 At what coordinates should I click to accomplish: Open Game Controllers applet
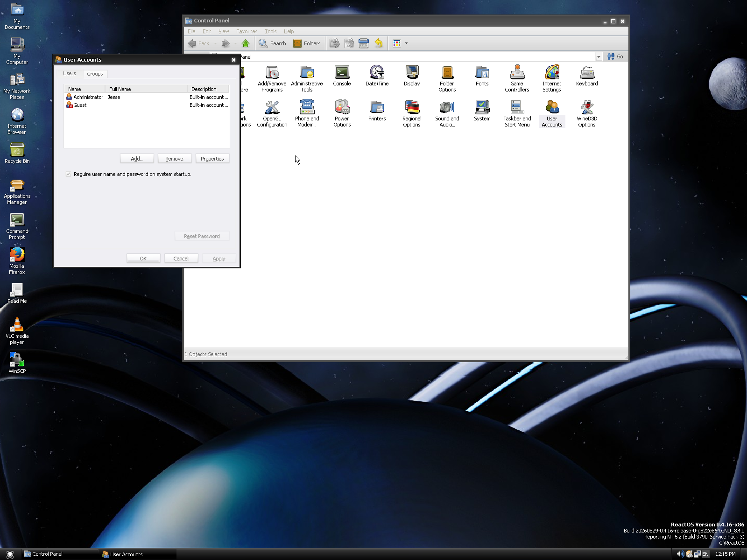tap(517, 78)
